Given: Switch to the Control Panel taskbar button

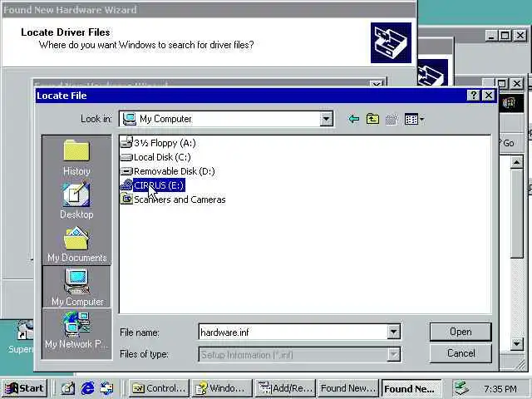Looking at the screenshot, I should (x=159, y=388).
